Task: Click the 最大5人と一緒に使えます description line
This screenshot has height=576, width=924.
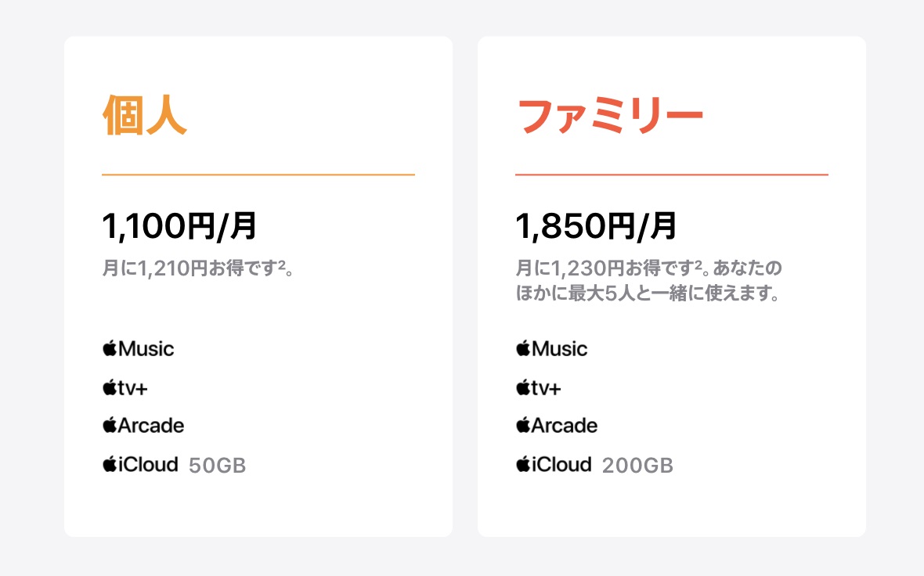Action: tap(647, 297)
